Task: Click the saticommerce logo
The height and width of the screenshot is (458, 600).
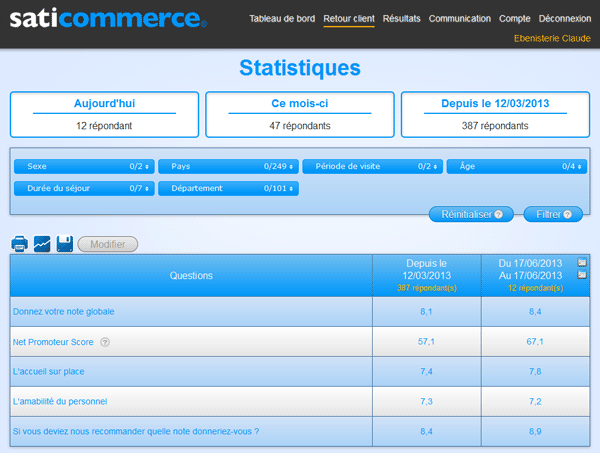Action: 105,19
